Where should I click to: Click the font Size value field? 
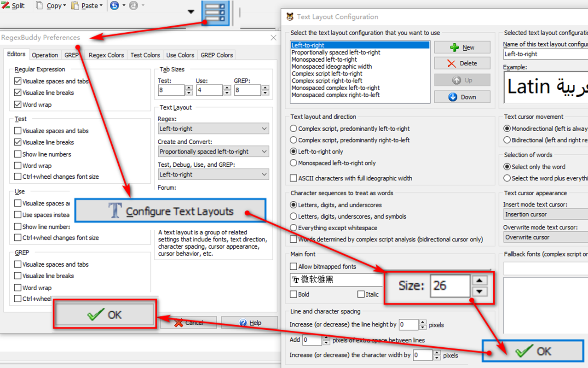click(x=450, y=286)
